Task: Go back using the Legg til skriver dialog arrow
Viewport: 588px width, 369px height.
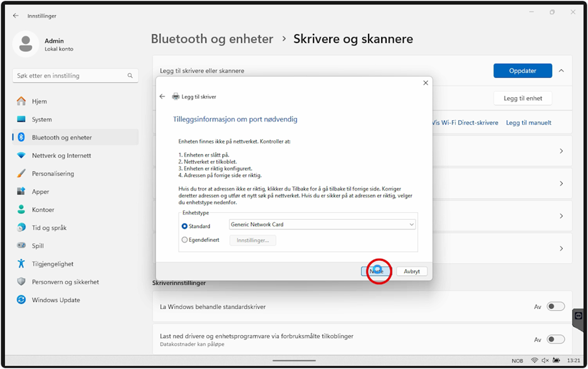Action: click(x=162, y=96)
